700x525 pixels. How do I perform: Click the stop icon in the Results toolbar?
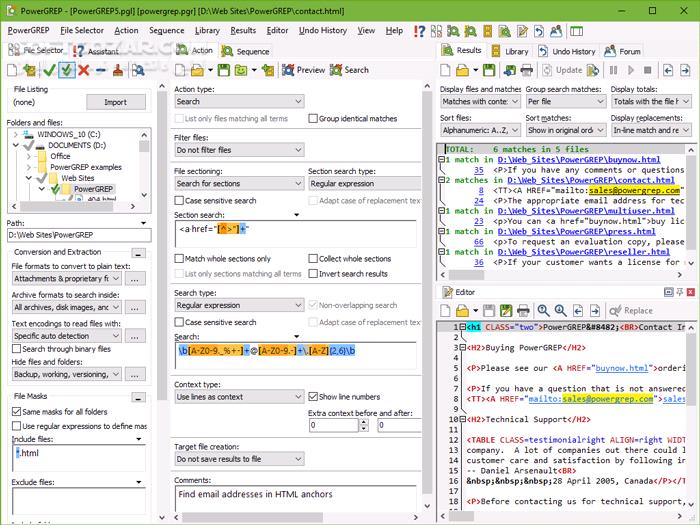point(647,70)
